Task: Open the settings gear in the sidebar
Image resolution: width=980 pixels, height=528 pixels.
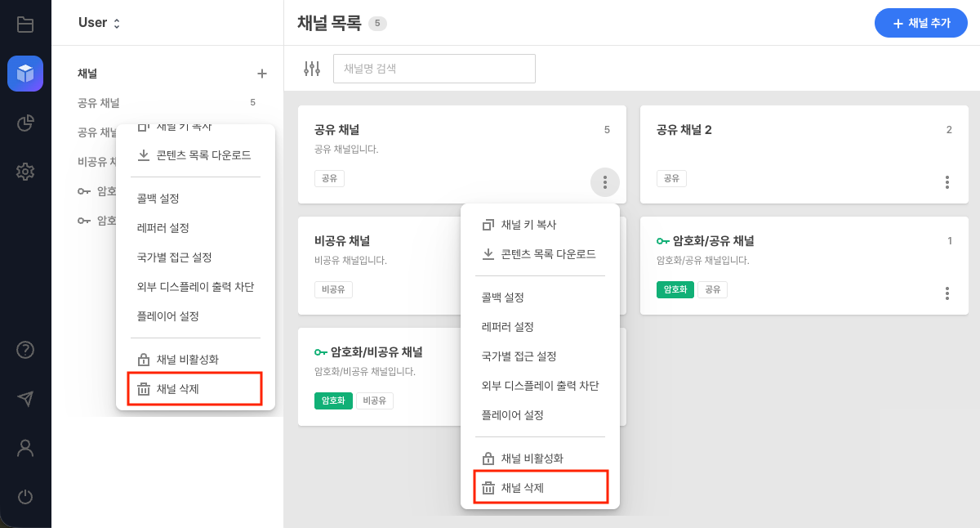Action: coord(25,172)
